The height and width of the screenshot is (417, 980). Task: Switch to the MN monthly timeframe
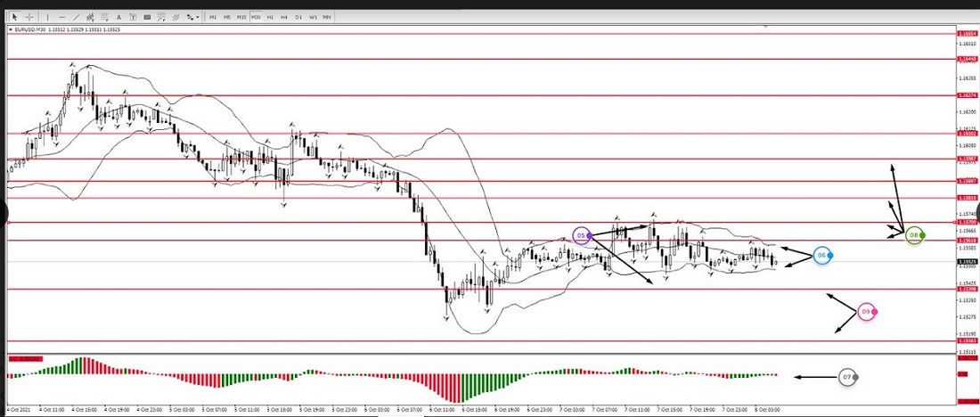[327, 17]
